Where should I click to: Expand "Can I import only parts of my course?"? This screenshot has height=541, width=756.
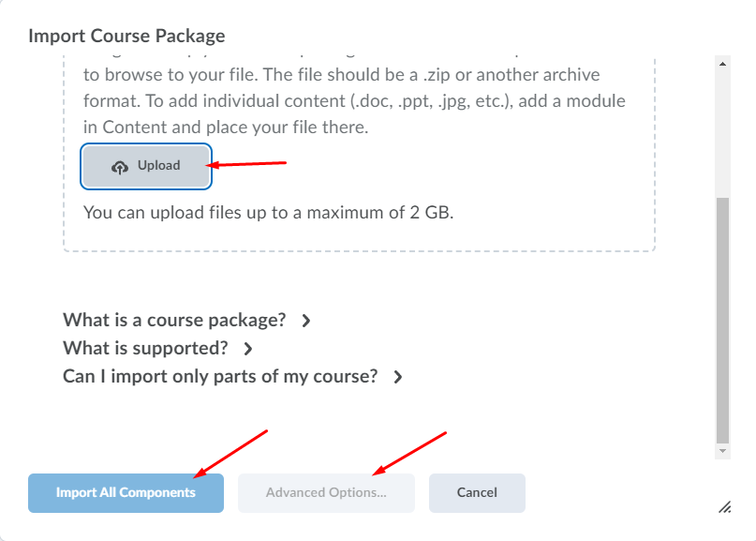220,377
